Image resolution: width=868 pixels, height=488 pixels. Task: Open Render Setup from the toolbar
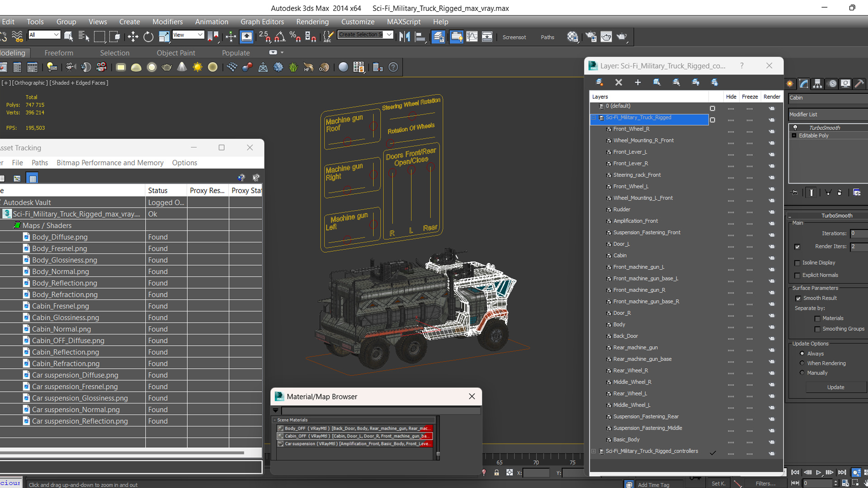point(591,37)
